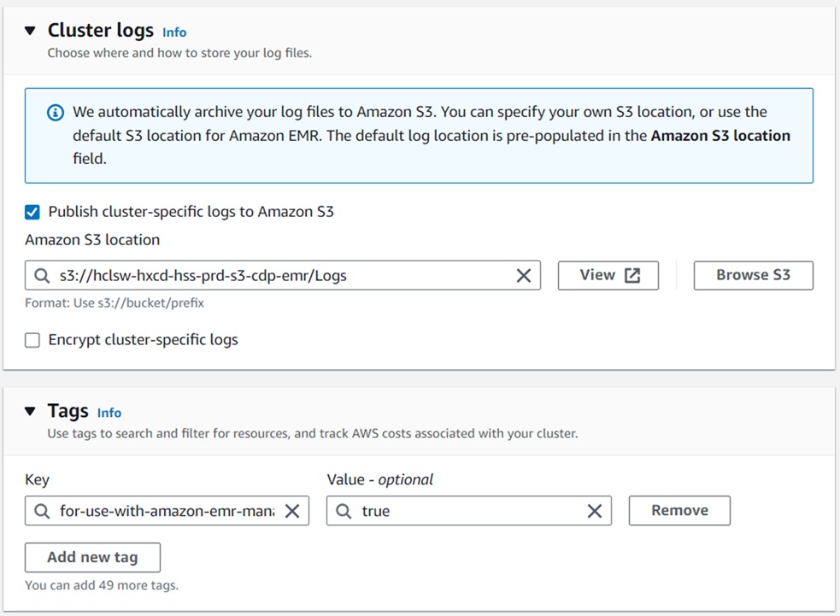840x616 pixels.
Task: Click into the tag Key input field
Action: (x=167, y=511)
